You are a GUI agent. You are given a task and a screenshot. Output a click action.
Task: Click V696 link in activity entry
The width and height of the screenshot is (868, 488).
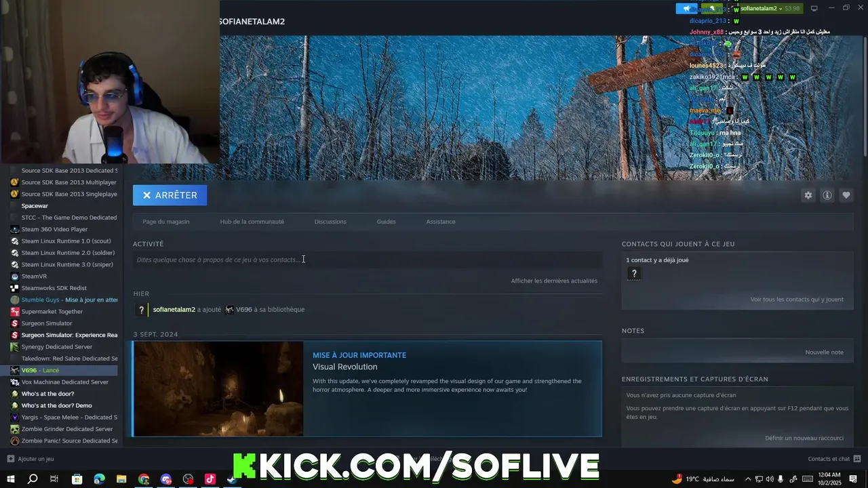243,310
